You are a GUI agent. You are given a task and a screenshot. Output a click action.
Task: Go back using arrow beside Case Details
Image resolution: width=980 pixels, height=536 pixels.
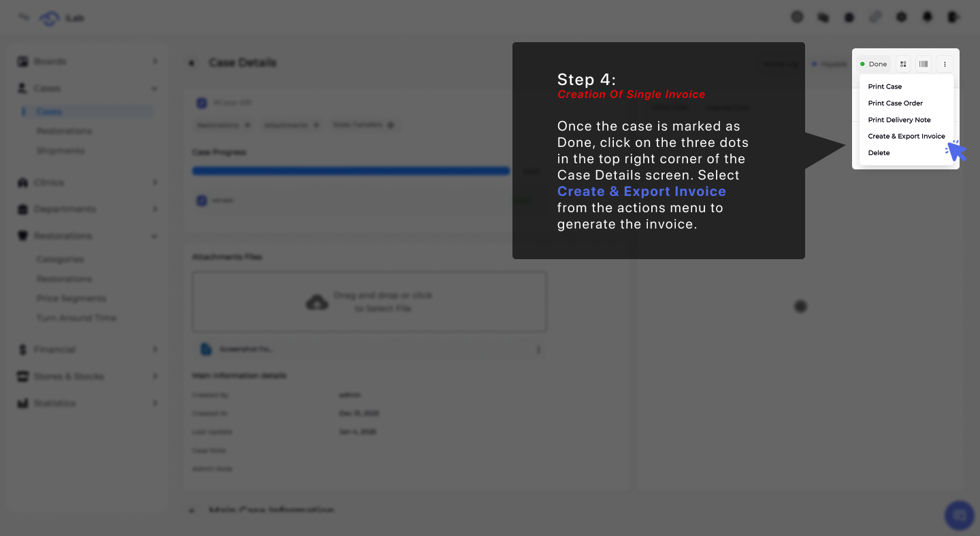pyautogui.click(x=192, y=63)
